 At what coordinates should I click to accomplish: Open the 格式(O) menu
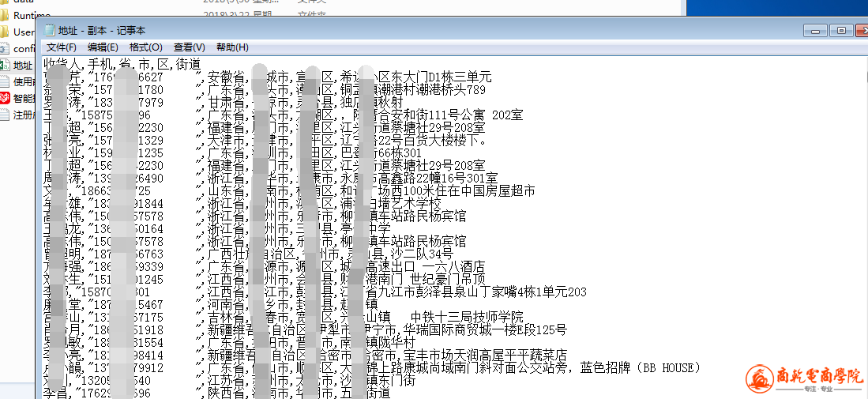(x=145, y=47)
